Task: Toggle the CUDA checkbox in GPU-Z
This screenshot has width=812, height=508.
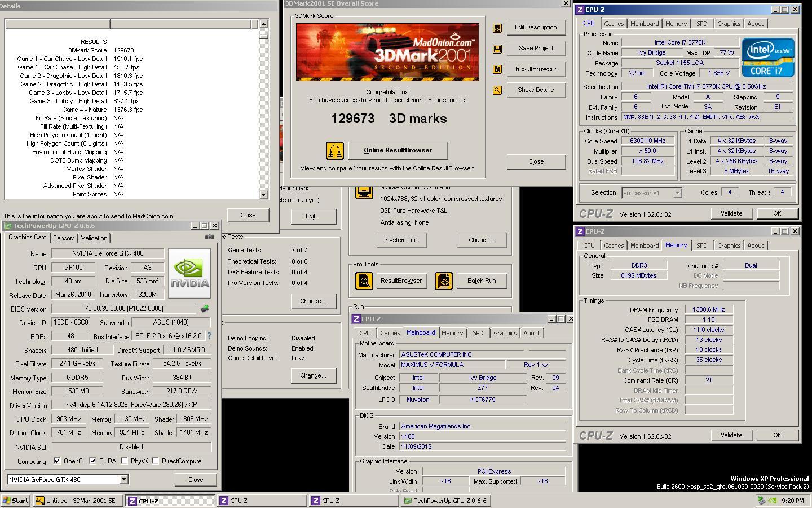Action: point(92,461)
